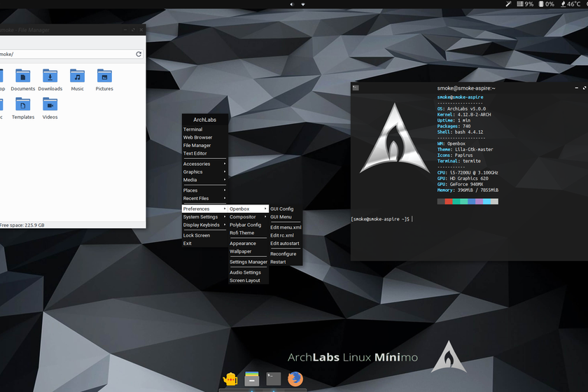Click the green color block in the terminal
The image size is (588, 392).
click(456, 202)
